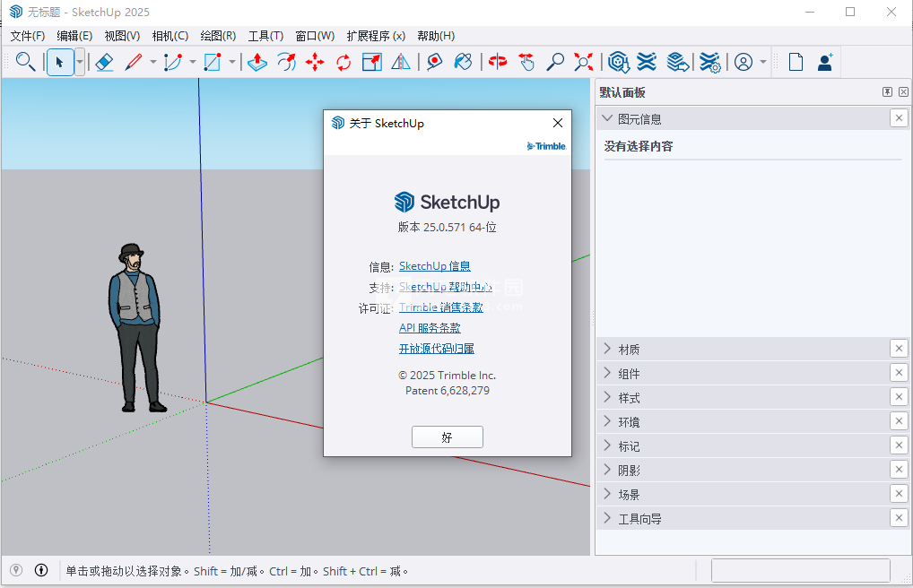Open the Trimble 销售条款 link
The image size is (913, 588).
click(440, 307)
